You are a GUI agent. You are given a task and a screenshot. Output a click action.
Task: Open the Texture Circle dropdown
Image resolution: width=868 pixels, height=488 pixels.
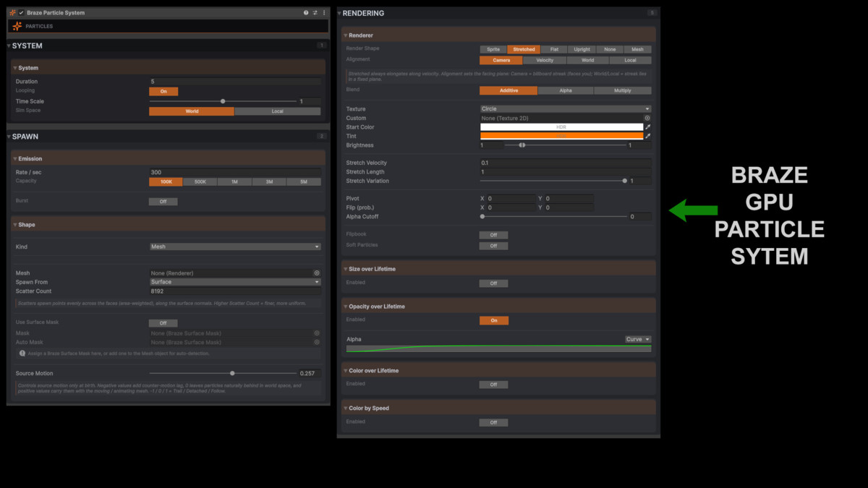tap(566, 109)
